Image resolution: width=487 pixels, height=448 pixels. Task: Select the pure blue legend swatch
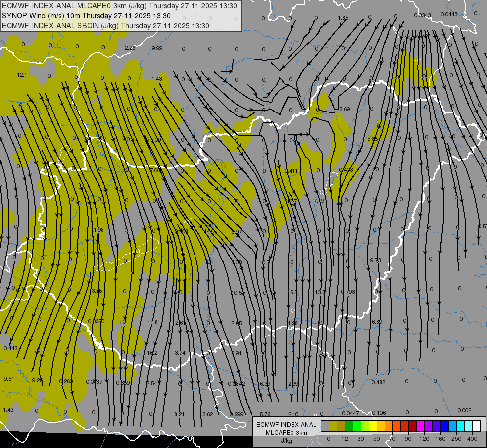444,426
